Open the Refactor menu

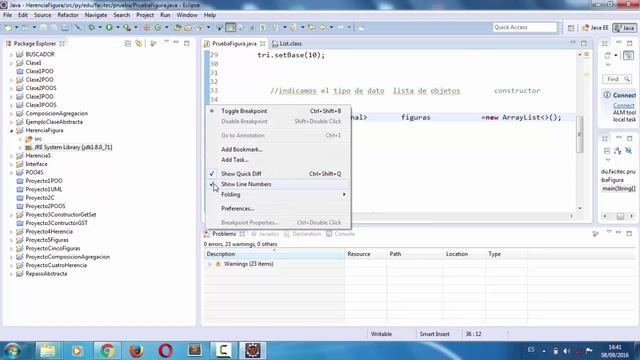[x=68, y=15]
